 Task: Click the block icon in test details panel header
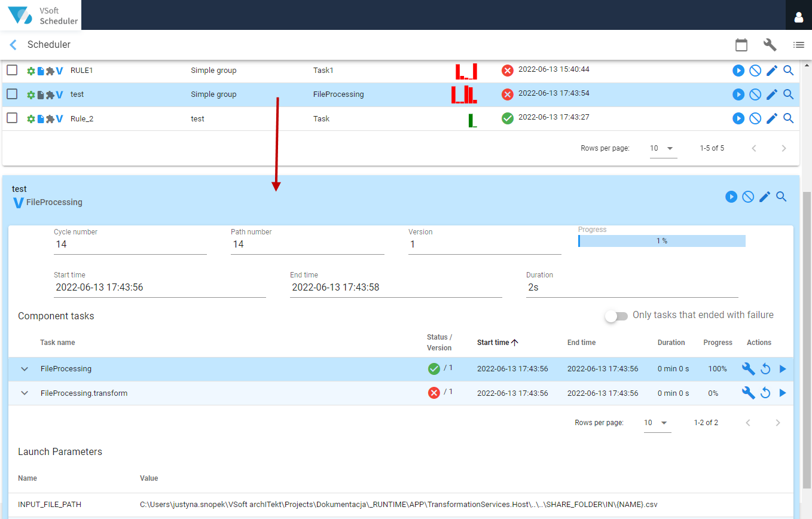coord(748,197)
